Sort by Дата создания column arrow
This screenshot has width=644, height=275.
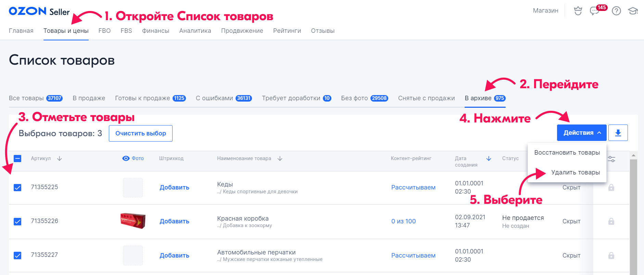click(489, 158)
